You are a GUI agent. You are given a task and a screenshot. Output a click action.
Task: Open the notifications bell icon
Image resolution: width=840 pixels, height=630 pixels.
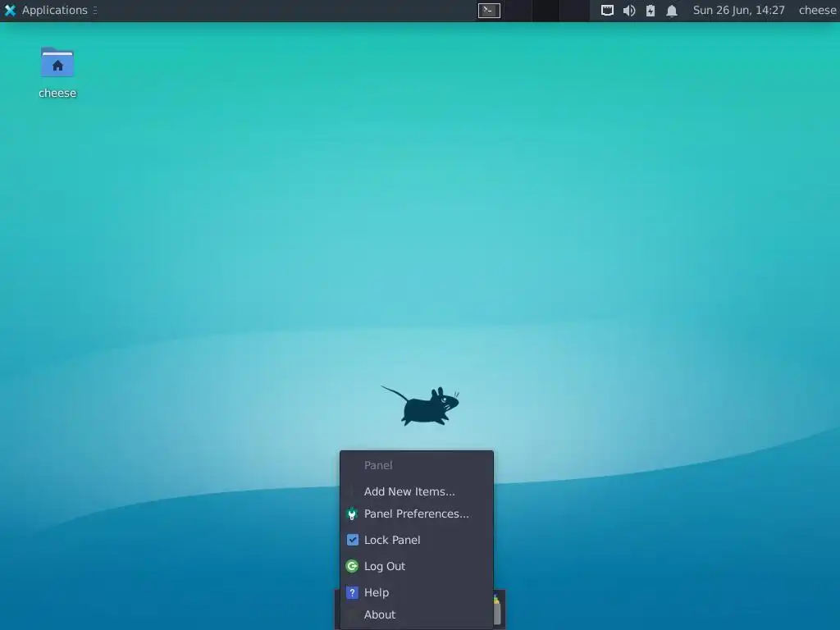coord(672,10)
